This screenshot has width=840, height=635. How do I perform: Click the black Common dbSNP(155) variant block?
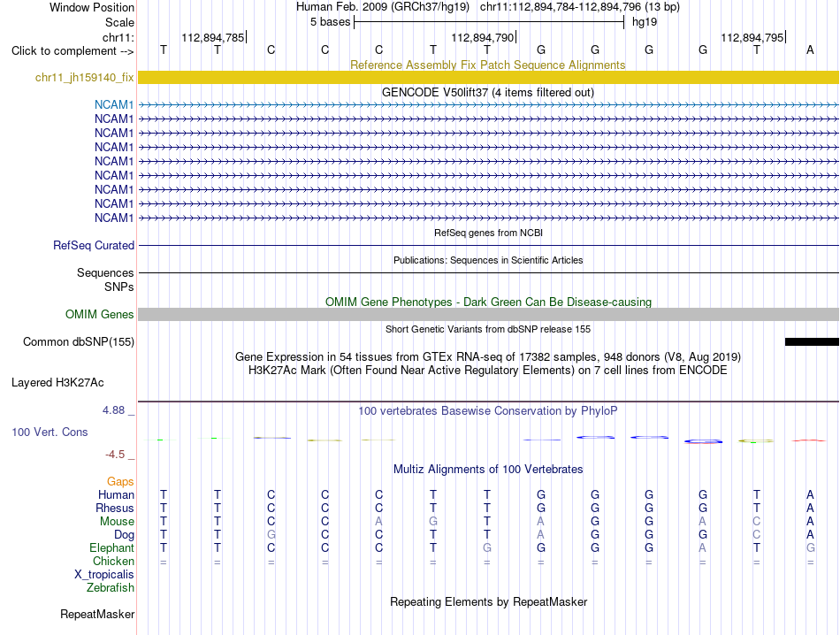(x=812, y=341)
